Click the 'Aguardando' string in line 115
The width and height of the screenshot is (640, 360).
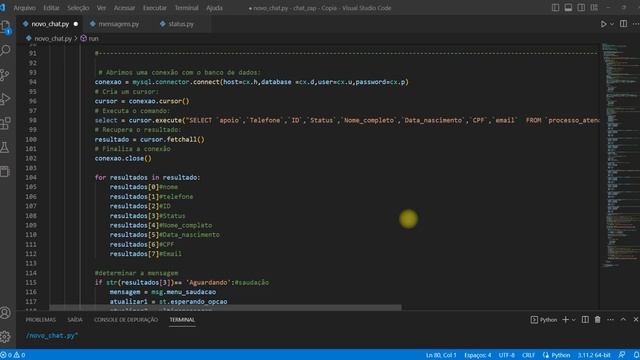click(209, 282)
